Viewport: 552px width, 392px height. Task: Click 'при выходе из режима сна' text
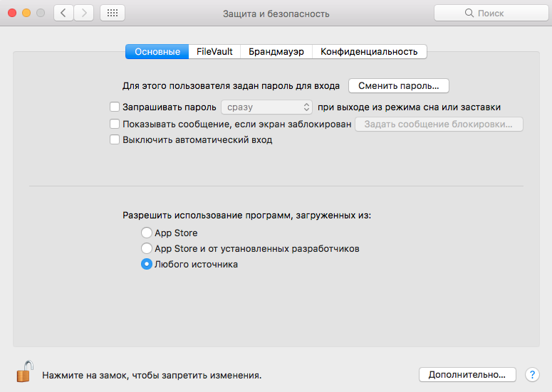click(378, 107)
